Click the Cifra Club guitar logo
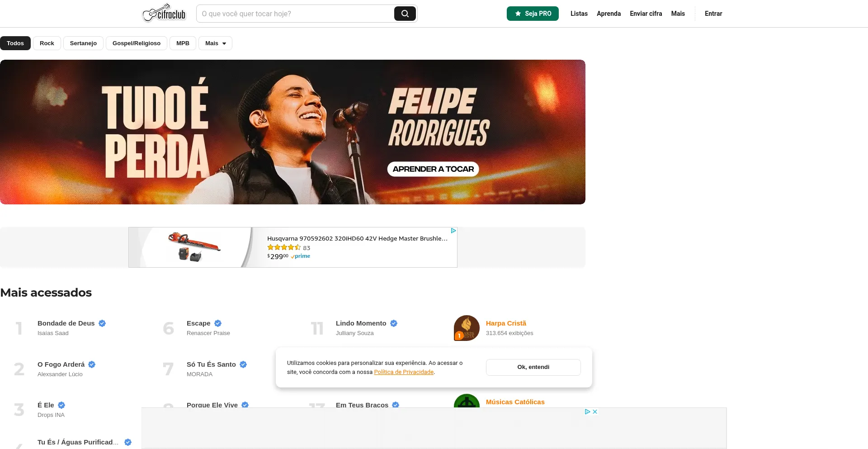 164,13
